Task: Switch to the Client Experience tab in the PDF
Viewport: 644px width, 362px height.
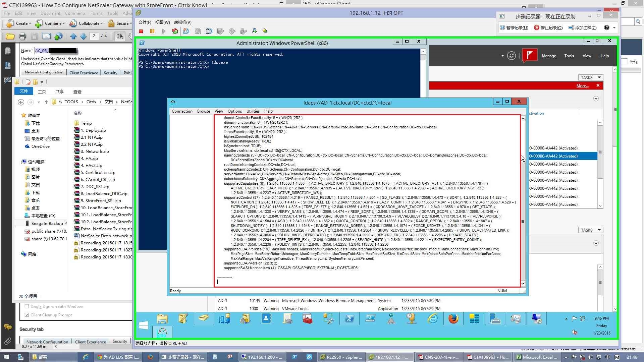Action: click(84, 73)
